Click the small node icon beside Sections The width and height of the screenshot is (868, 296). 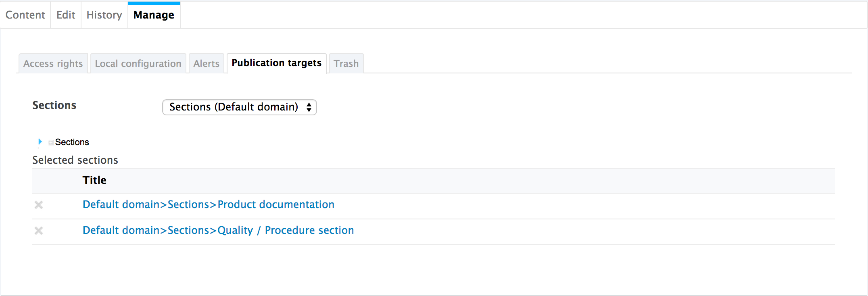tap(51, 142)
